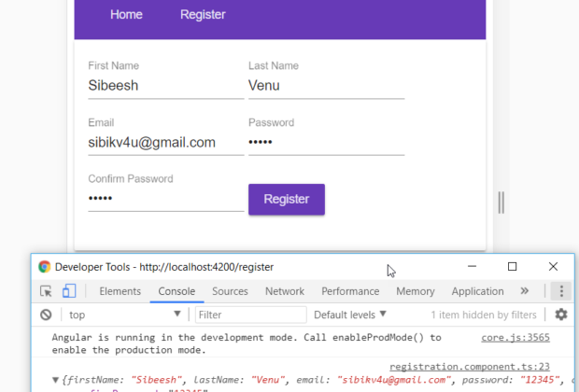Minimize the Developer Tools window
Screen dimensions: 579x392
click(x=472, y=267)
